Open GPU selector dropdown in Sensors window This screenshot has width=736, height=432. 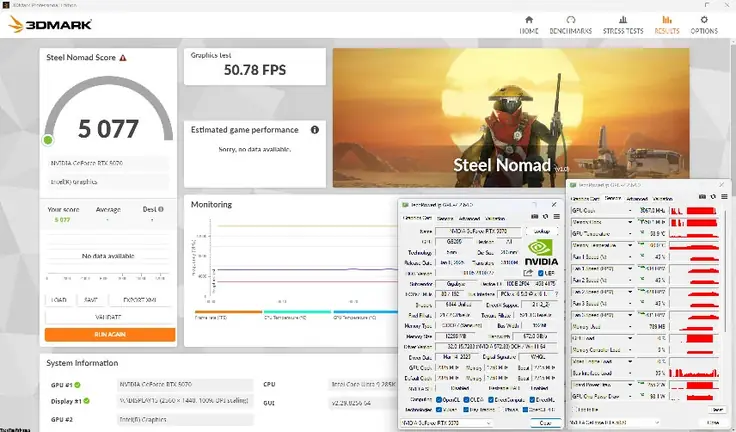click(x=613, y=423)
